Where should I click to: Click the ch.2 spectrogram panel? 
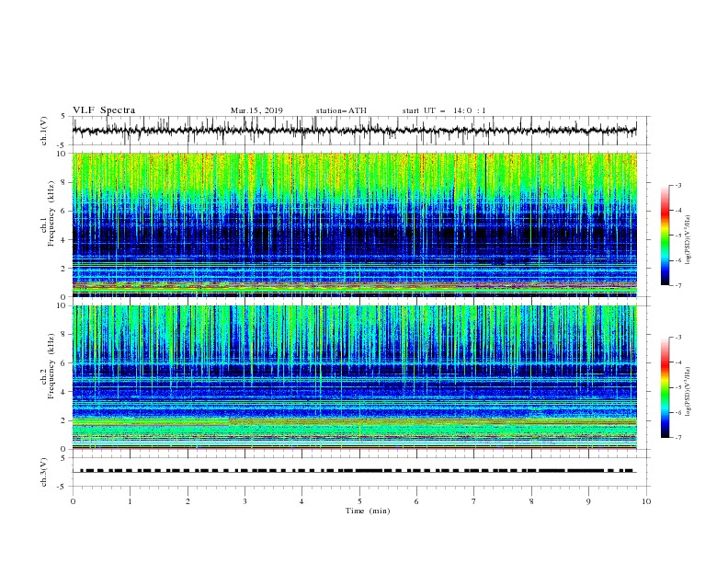[354, 377]
